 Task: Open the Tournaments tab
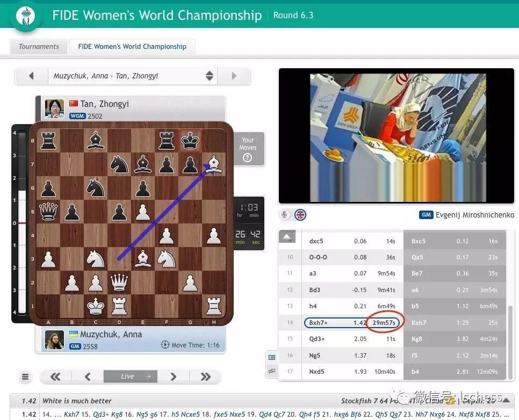coord(39,46)
